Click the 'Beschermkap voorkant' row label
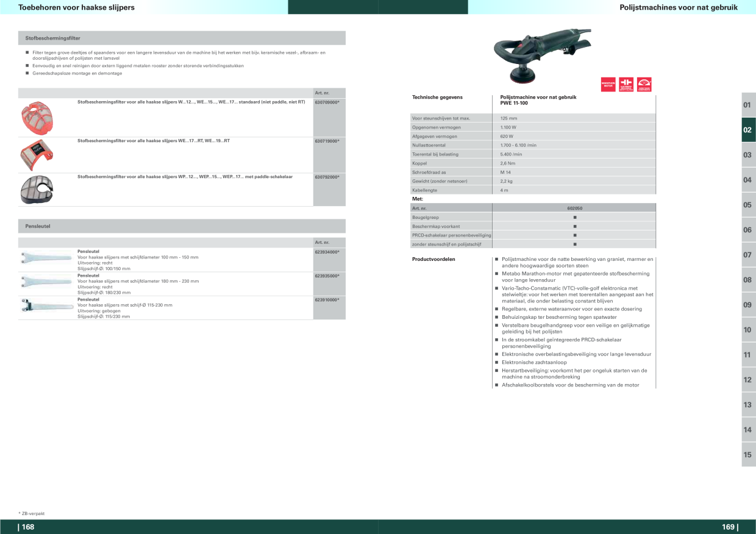Image resolution: width=756 pixels, height=534 pixels. (436, 226)
